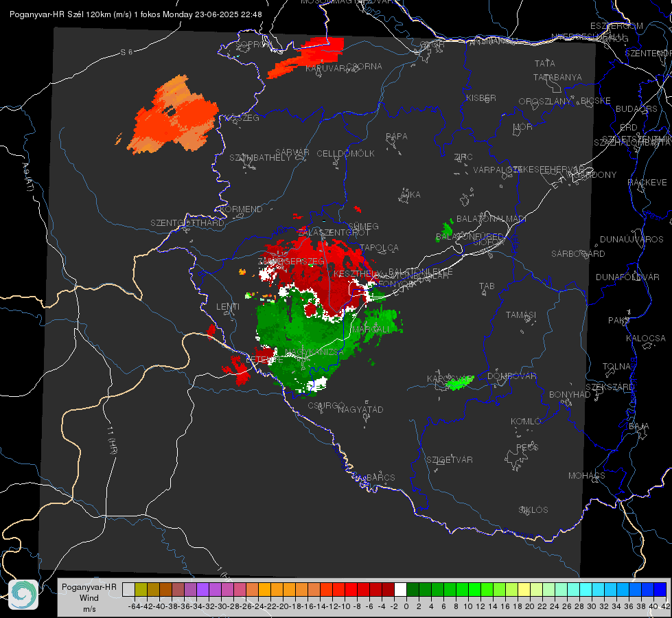Click the BALATONALMADI city label
Screen dimensions: 672x618
coord(491,219)
